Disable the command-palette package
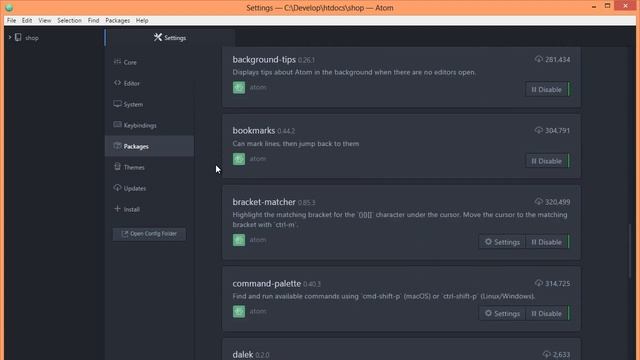The image size is (640, 360). pyautogui.click(x=547, y=313)
